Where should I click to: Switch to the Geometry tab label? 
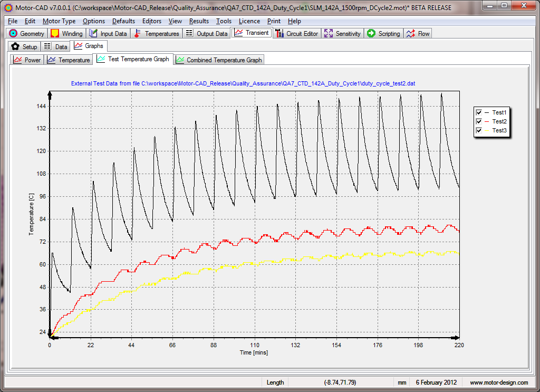pyautogui.click(x=32, y=33)
